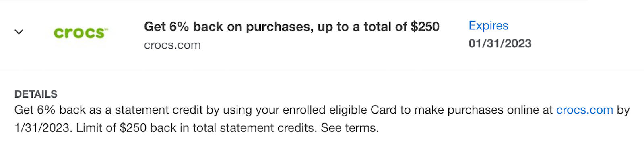Click 'Get 6% back as a' in the details paragraph
The height and width of the screenshot is (147, 644).
tap(63, 110)
